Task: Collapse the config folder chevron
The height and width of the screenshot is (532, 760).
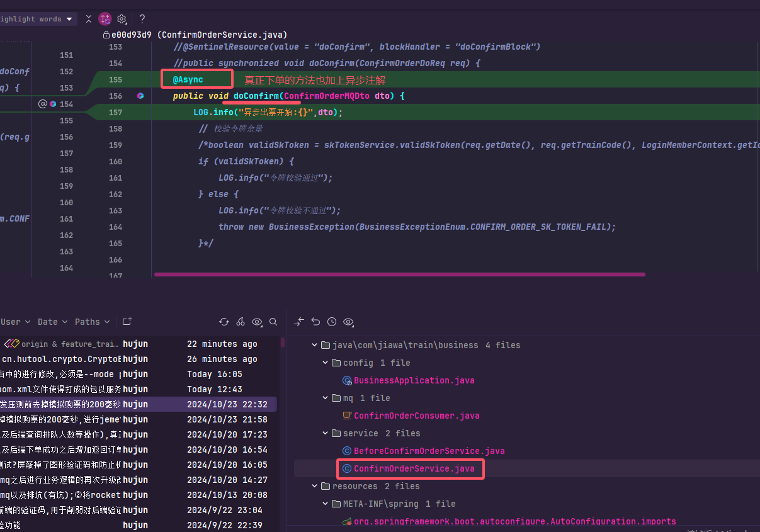Action: (326, 363)
